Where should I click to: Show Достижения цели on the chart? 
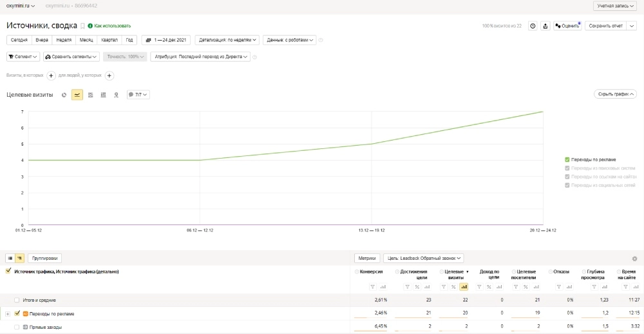[x=427, y=287]
